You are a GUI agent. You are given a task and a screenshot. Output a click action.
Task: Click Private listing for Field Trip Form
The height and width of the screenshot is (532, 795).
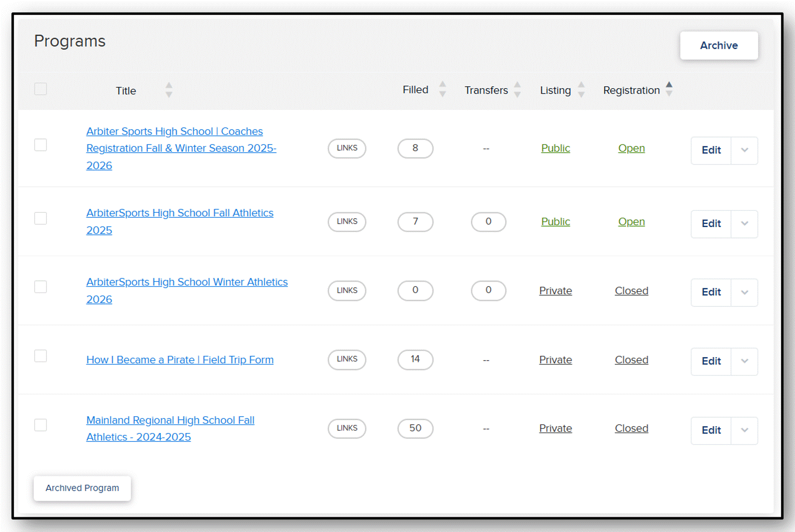coord(555,360)
